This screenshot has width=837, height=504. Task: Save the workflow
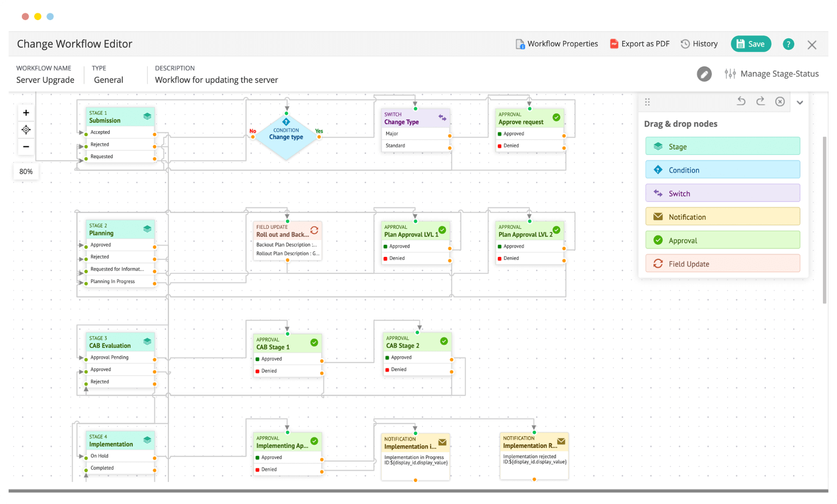tap(751, 43)
